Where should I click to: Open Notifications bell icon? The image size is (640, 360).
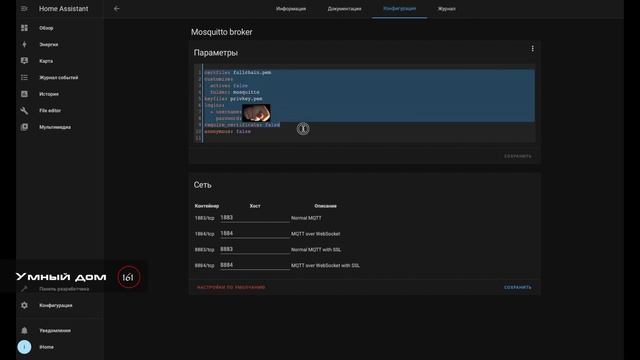[24, 330]
